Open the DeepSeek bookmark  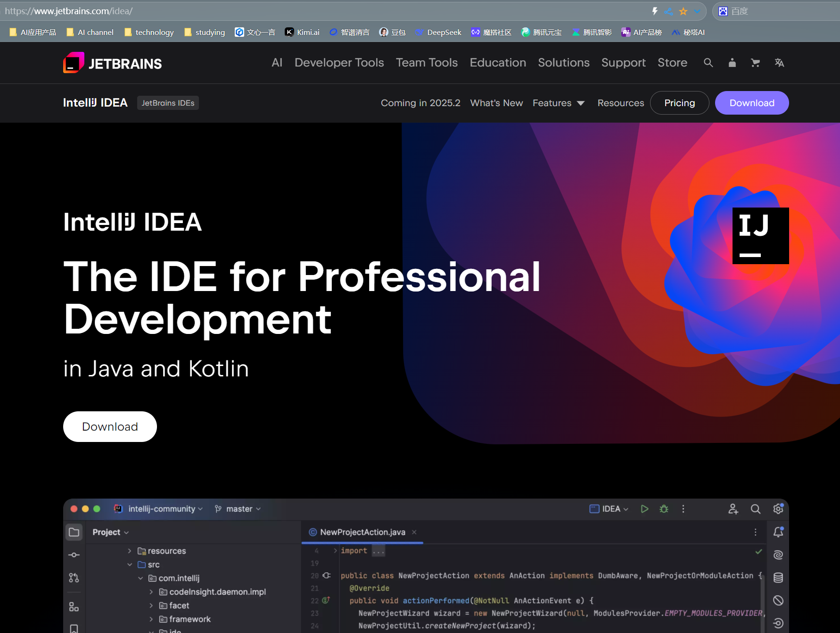pos(438,32)
